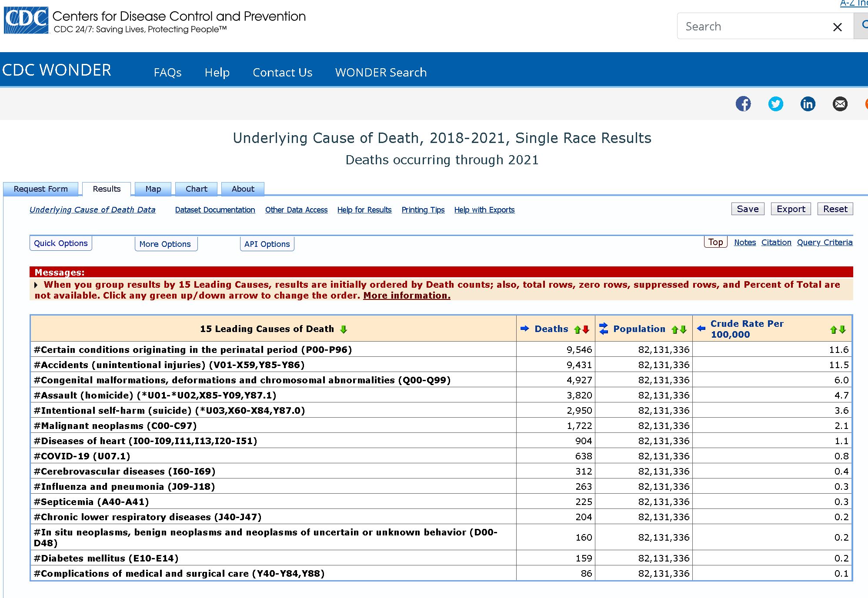Screen dimensions: 868x598
Task: Click deaths value 3,820 for homicide
Action: [579, 395]
